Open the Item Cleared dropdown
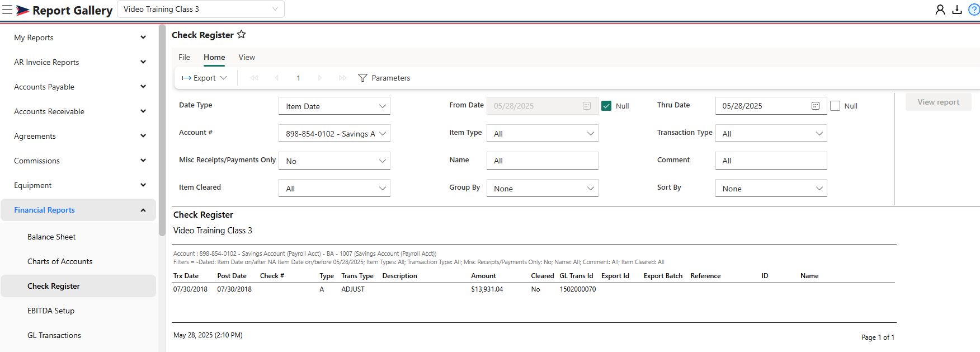 pyautogui.click(x=334, y=188)
